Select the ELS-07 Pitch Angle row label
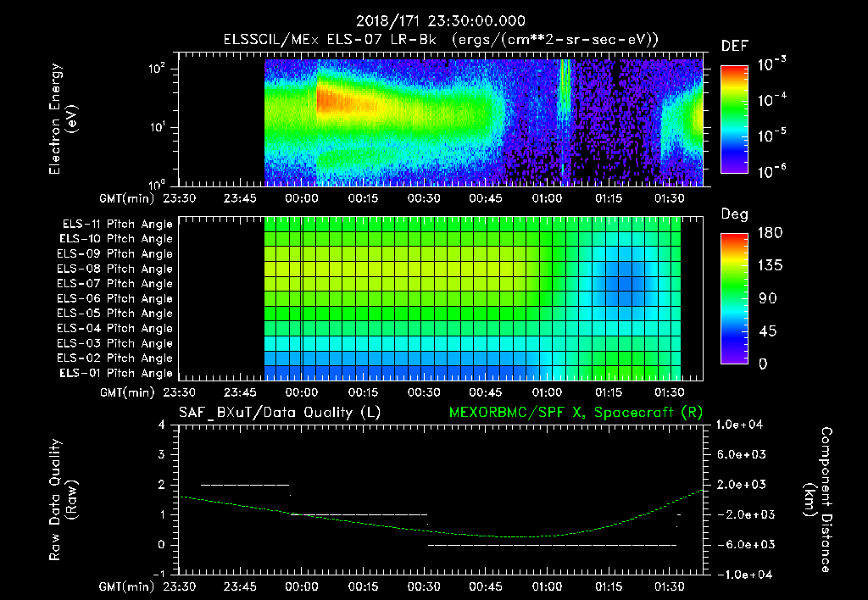Viewport: 868px width, 600px height. tap(115, 283)
